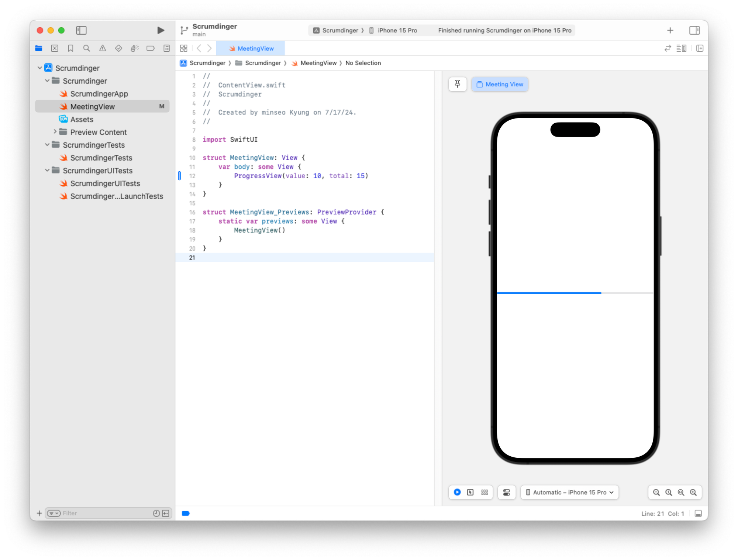Pin the preview with the pin icon
The width and height of the screenshot is (738, 560).
pos(458,84)
